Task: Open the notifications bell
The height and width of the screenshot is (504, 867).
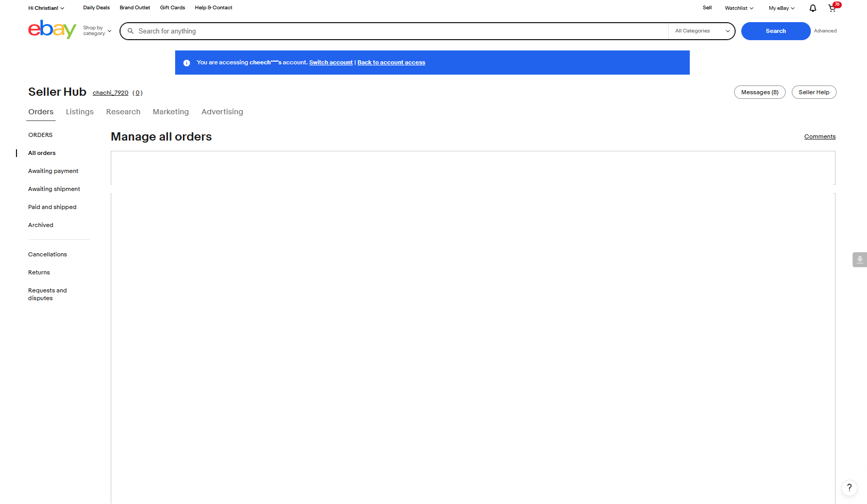Action: pos(813,8)
